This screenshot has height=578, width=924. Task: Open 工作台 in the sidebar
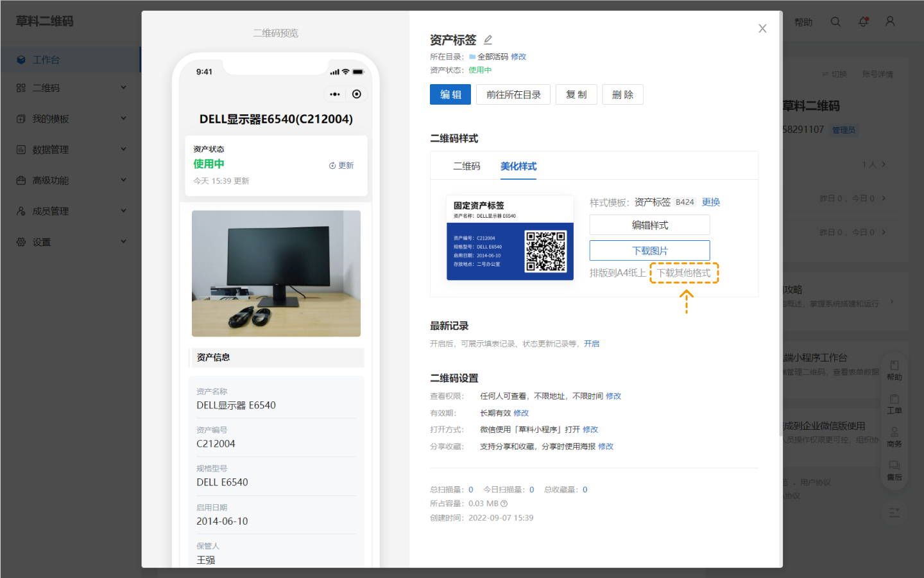coord(71,60)
